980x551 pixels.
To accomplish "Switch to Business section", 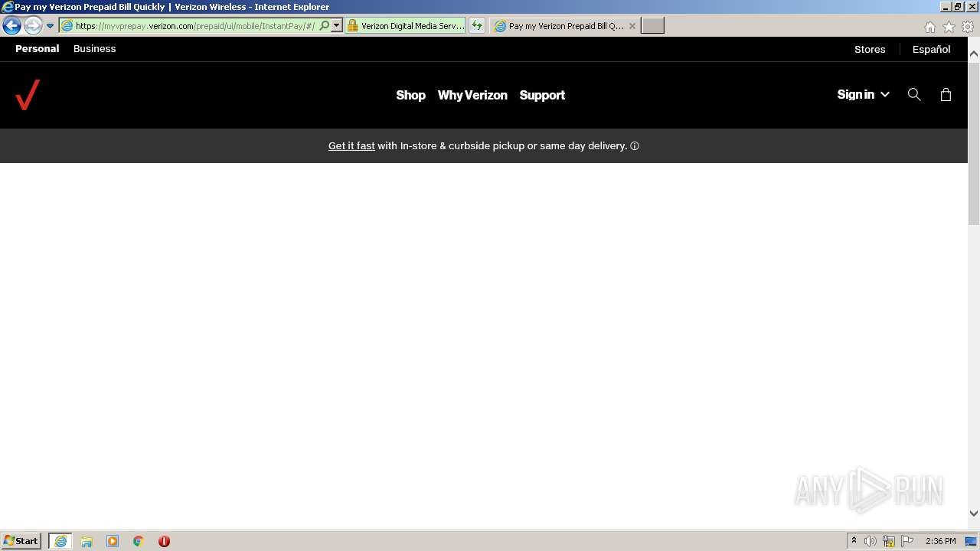I will [x=95, y=48].
